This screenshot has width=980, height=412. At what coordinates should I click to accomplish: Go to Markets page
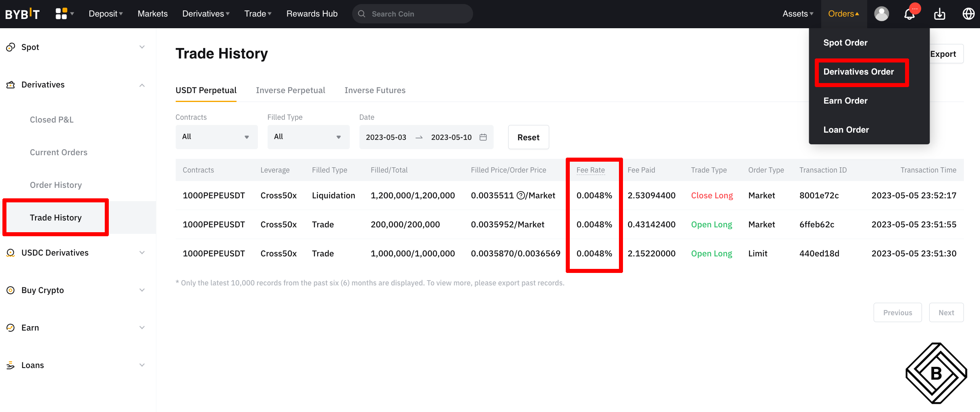coord(153,14)
